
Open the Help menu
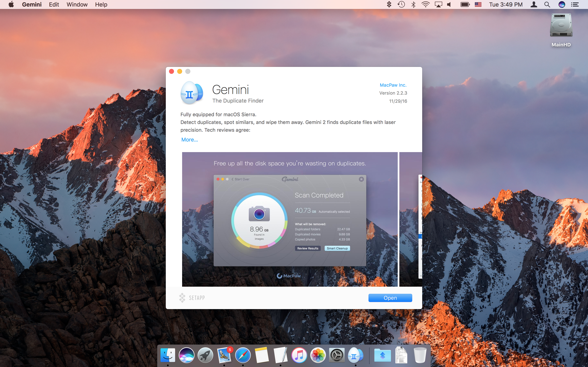click(101, 4)
